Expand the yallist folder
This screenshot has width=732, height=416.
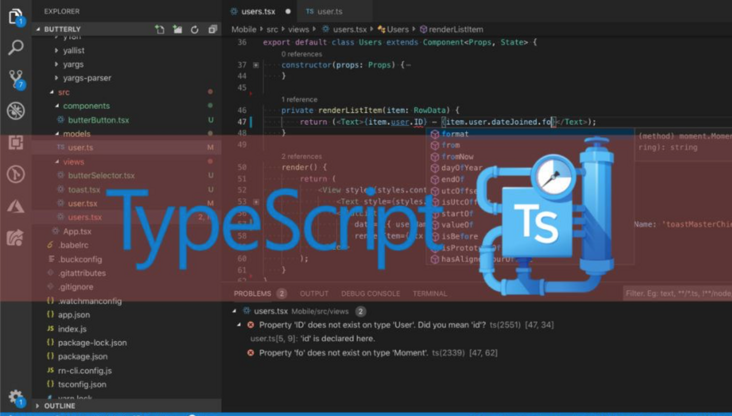(56, 50)
